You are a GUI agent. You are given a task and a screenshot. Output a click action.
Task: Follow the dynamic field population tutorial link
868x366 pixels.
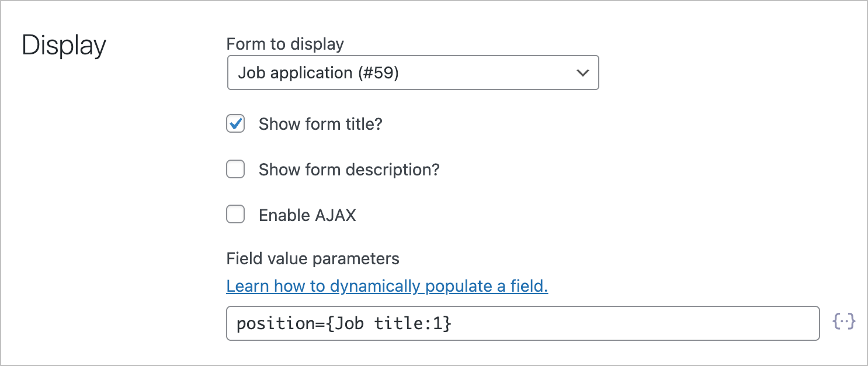click(387, 286)
